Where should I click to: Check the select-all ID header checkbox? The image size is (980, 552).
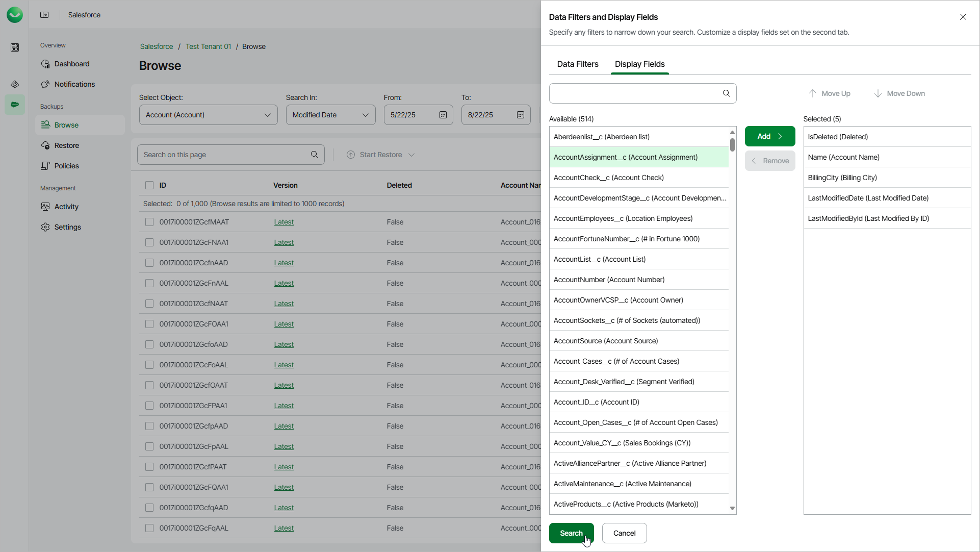(149, 185)
